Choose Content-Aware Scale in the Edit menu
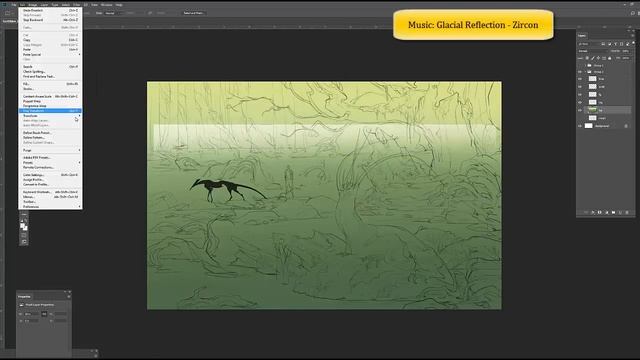Image resolution: width=640 pixels, height=360 pixels. click(50, 96)
